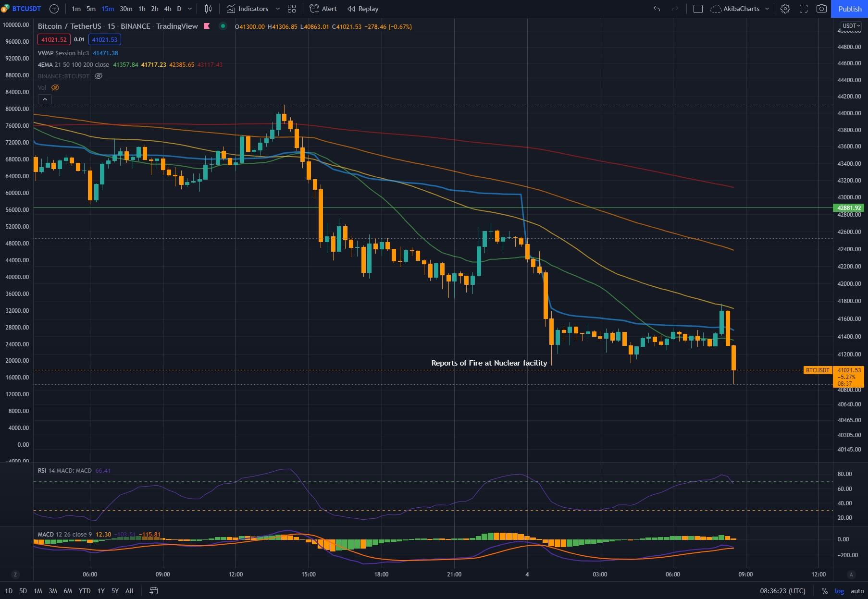
Task: Open chart settings gear
Action: tap(785, 9)
